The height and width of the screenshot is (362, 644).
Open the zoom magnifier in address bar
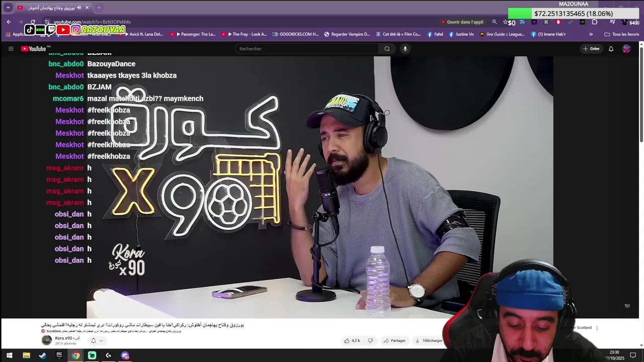point(495,22)
